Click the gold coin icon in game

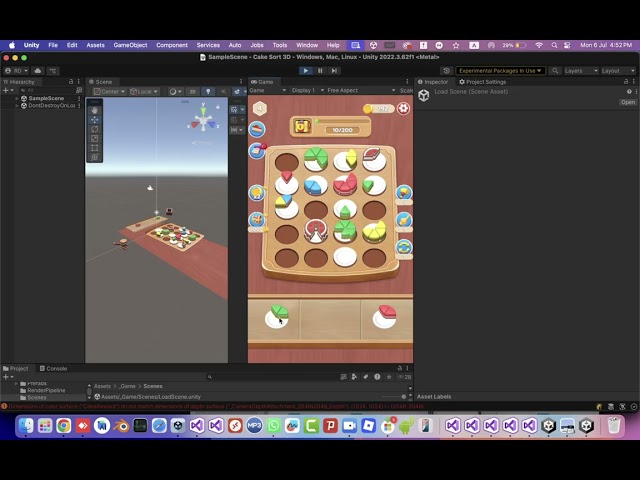368,109
